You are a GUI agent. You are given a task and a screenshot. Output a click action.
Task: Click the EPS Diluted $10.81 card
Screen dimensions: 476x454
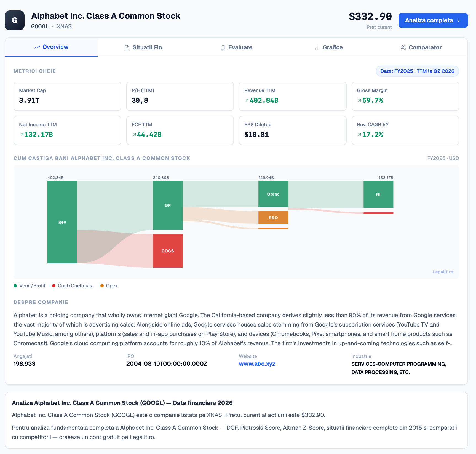coord(293,130)
